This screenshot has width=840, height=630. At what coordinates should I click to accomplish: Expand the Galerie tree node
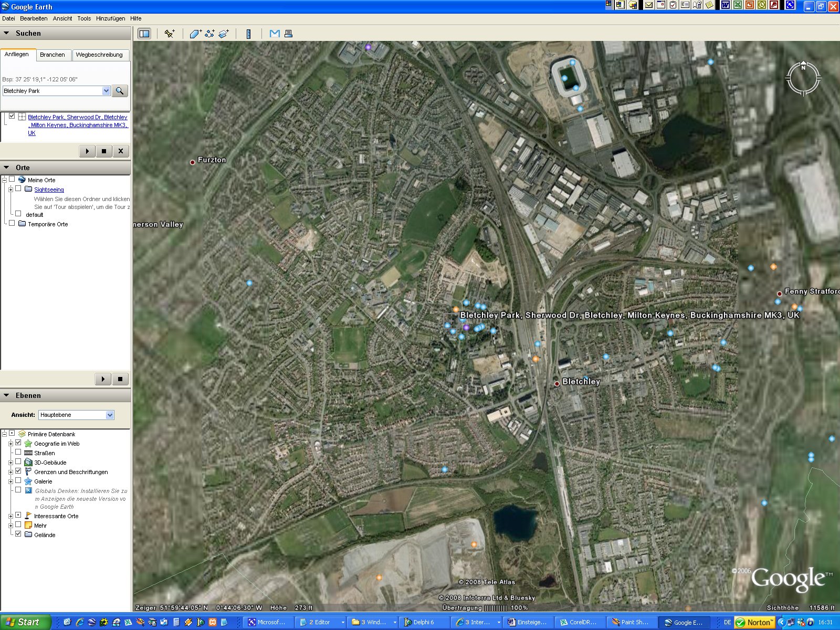[x=10, y=481]
